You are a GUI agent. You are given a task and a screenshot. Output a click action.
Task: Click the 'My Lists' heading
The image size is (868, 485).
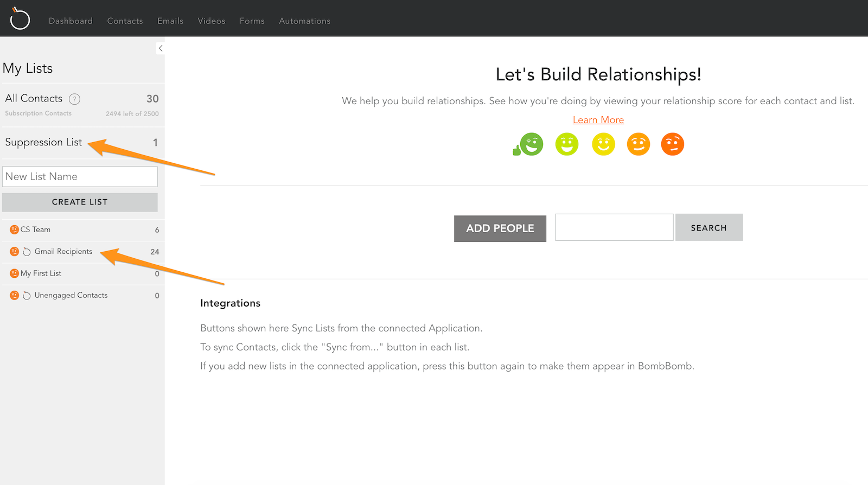click(28, 68)
